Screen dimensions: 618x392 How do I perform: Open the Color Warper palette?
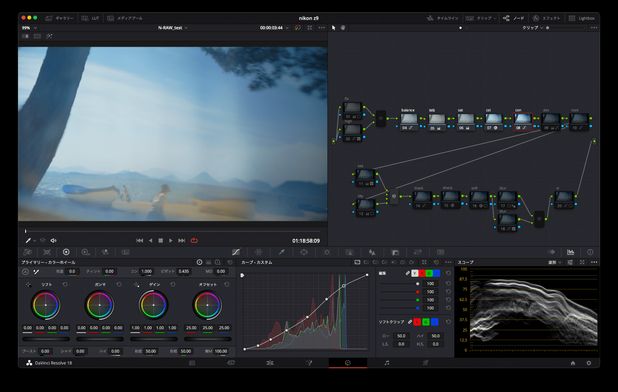[x=259, y=252]
